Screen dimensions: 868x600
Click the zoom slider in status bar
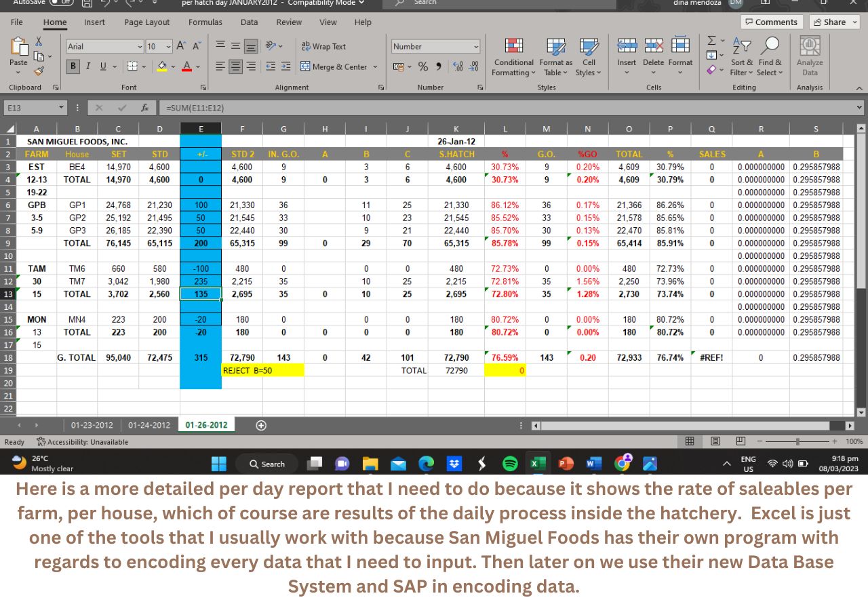[x=797, y=441]
